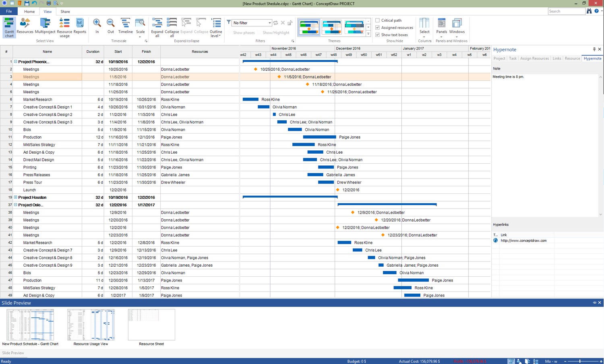Open the Reports menu button

click(x=80, y=26)
